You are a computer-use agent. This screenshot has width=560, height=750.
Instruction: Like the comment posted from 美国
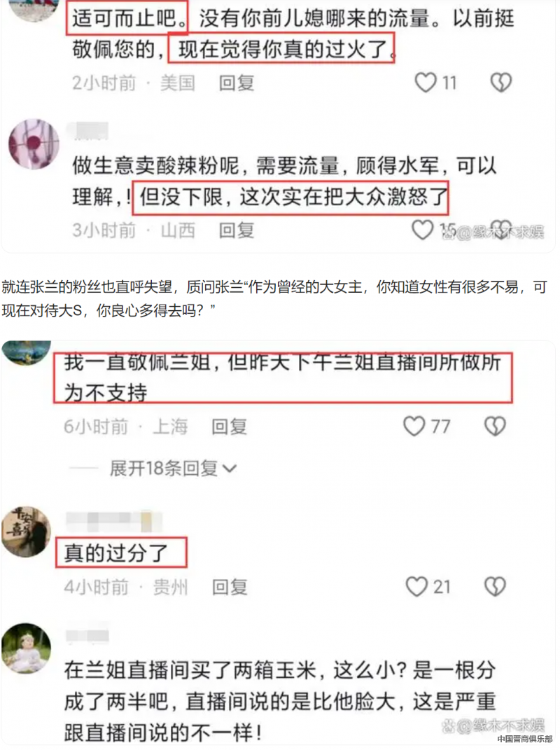(x=425, y=82)
